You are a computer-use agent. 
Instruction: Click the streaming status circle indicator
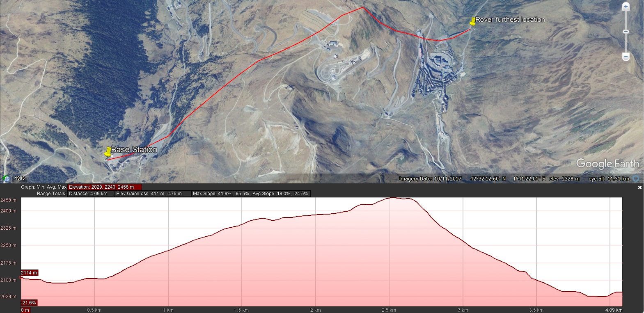coord(635,178)
